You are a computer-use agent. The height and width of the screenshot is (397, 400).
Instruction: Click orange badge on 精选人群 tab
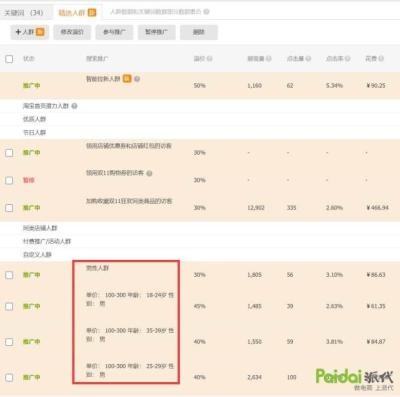[92, 13]
